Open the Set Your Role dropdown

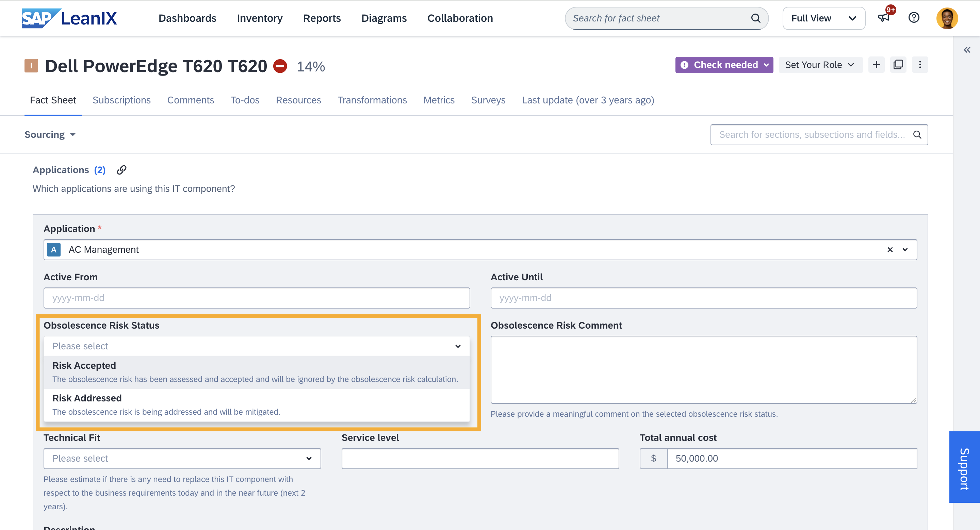coord(820,65)
